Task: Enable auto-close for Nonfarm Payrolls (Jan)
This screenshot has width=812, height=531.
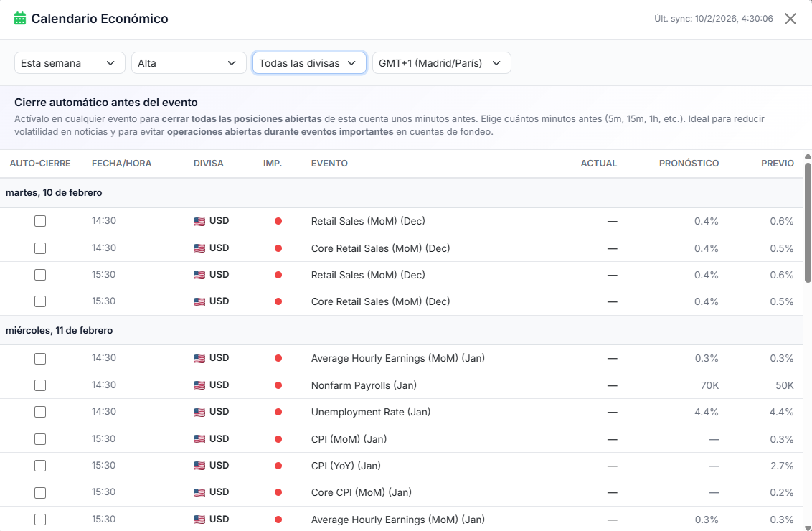Action: coord(40,385)
